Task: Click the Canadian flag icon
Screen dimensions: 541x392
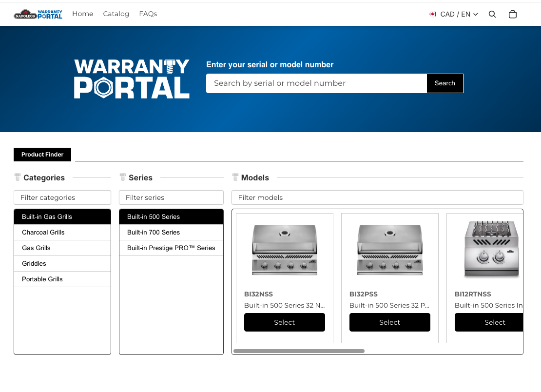Action: pos(433,14)
